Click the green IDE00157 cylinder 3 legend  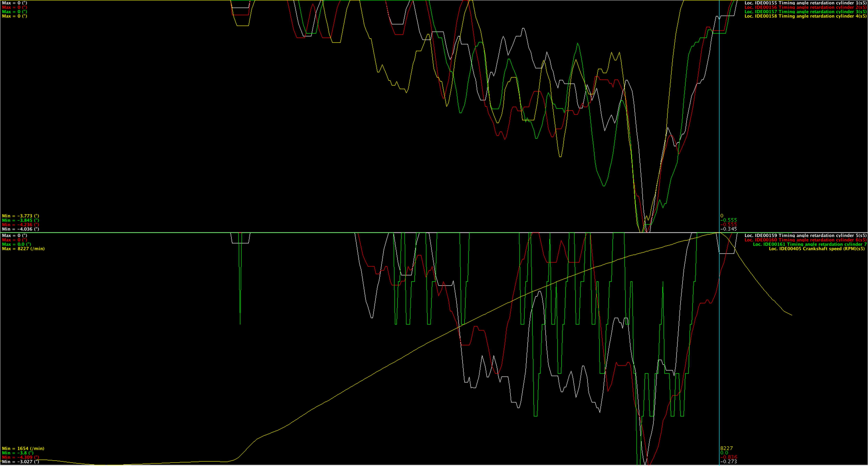coord(805,11)
